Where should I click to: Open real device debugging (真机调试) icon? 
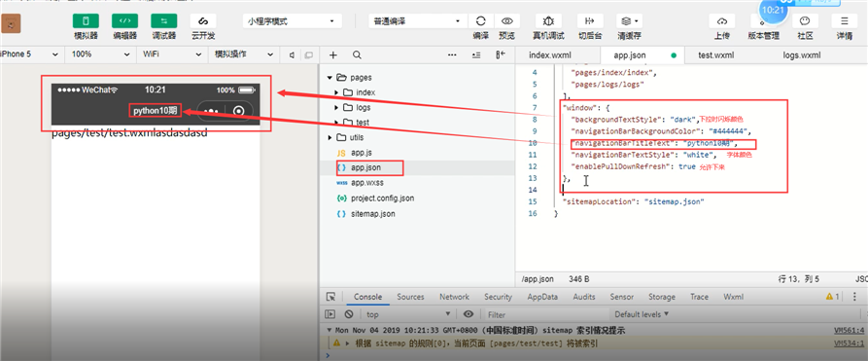pos(548,21)
